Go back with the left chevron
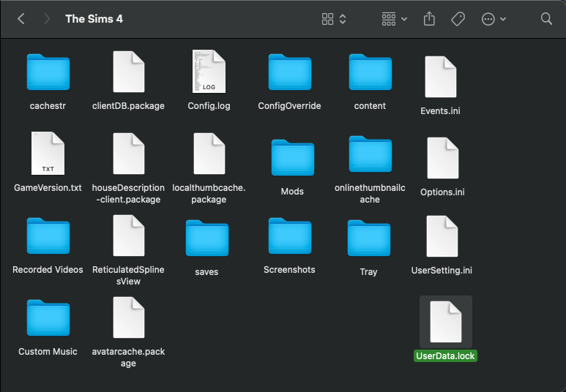This screenshot has width=566, height=392. 21,19
